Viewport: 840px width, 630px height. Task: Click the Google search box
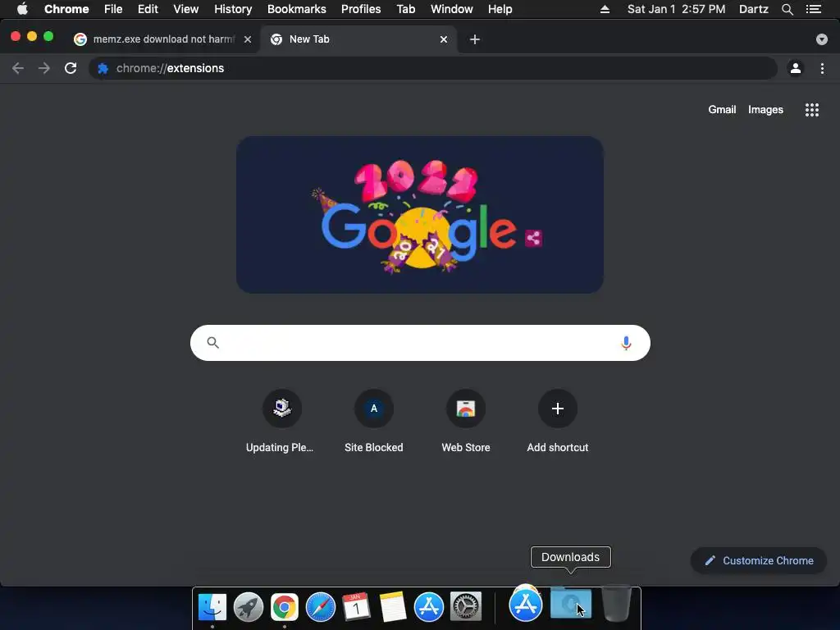coord(420,343)
